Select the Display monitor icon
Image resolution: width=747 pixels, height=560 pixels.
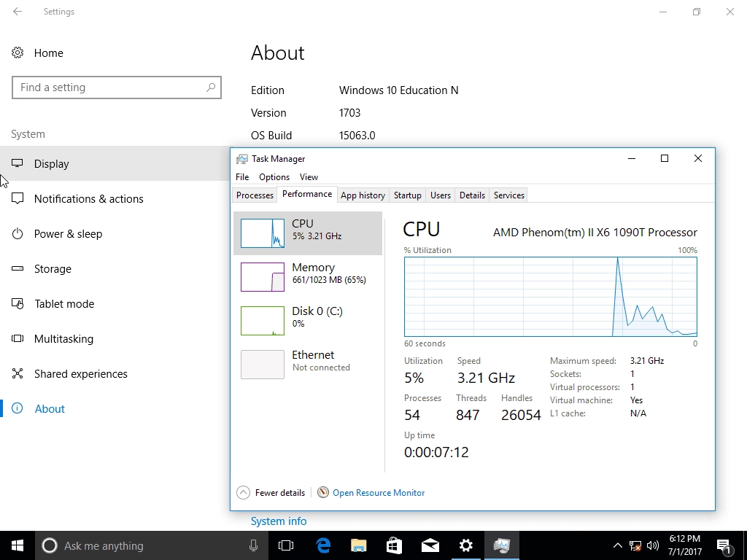(18, 163)
